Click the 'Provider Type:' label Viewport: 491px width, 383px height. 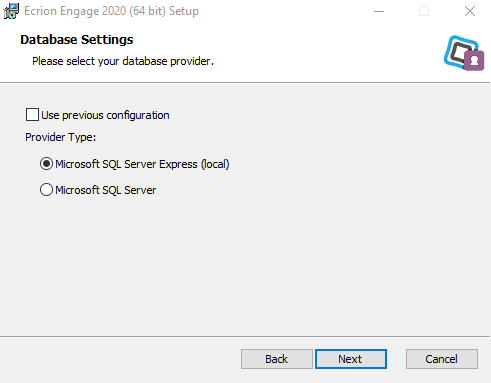click(61, 137)
